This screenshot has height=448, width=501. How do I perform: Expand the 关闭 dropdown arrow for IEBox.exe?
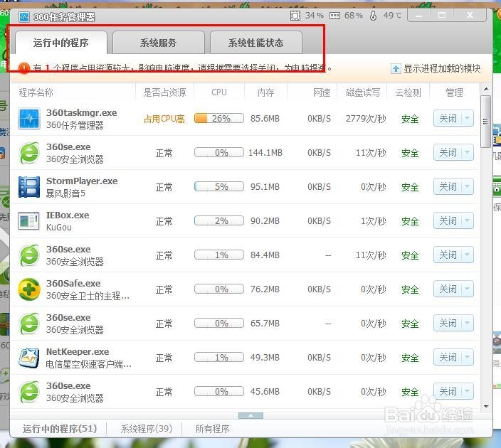[468, 220]
